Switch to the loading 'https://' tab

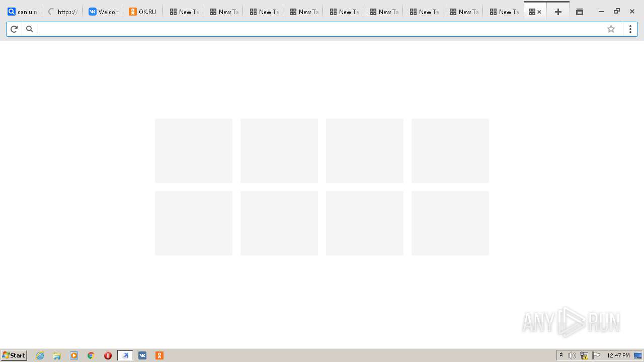tap(62, 12)
